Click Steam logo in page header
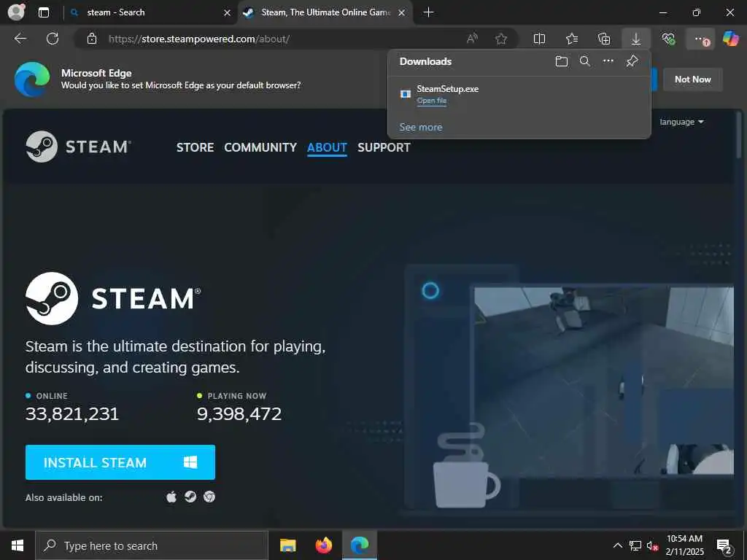Viewport: 747px width, 560px height. (x=79, y=147)
